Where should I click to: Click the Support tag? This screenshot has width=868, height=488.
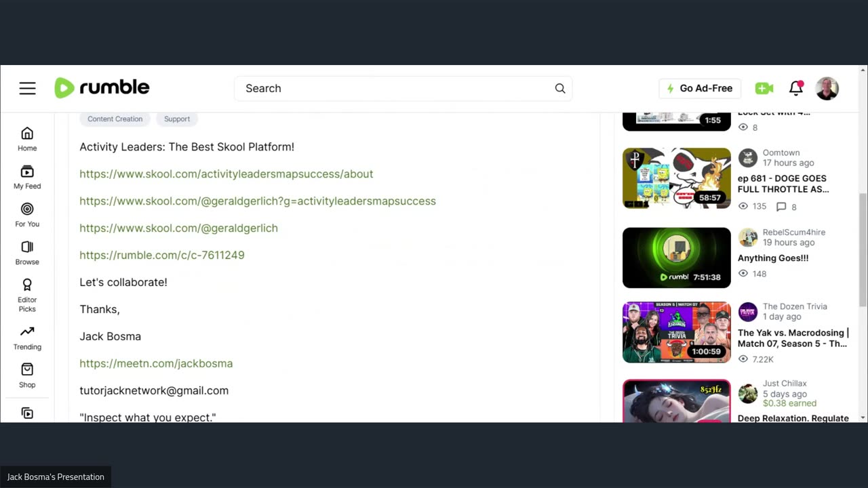pyautogui.click(x=177, y=119)
